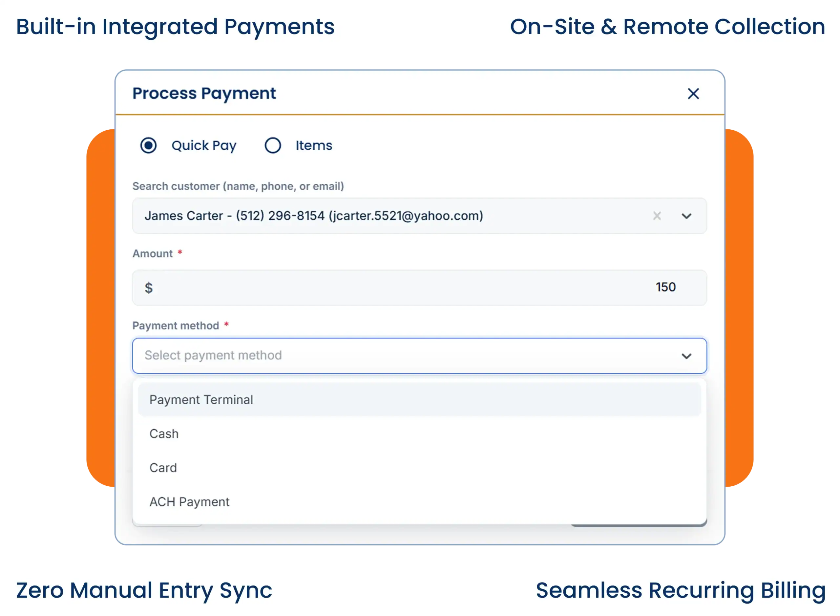The image size is (840, 616).
Task: Select the Items radio button
Action: coord(273,145)
